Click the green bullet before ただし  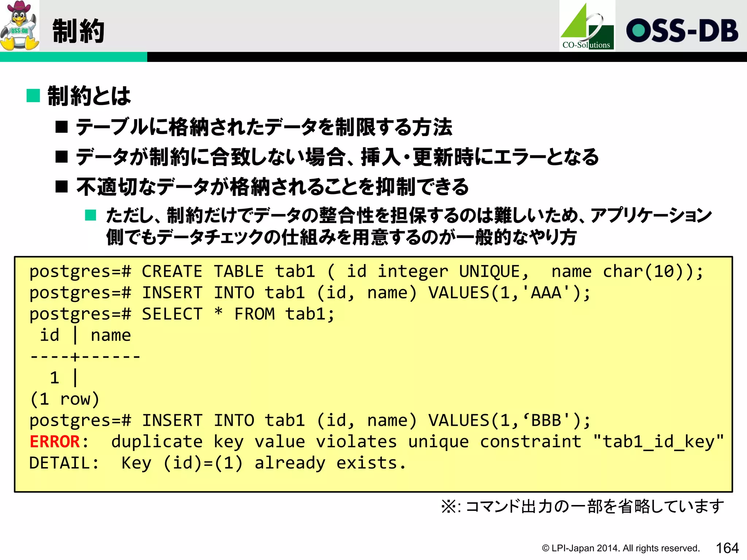point(90,215)
